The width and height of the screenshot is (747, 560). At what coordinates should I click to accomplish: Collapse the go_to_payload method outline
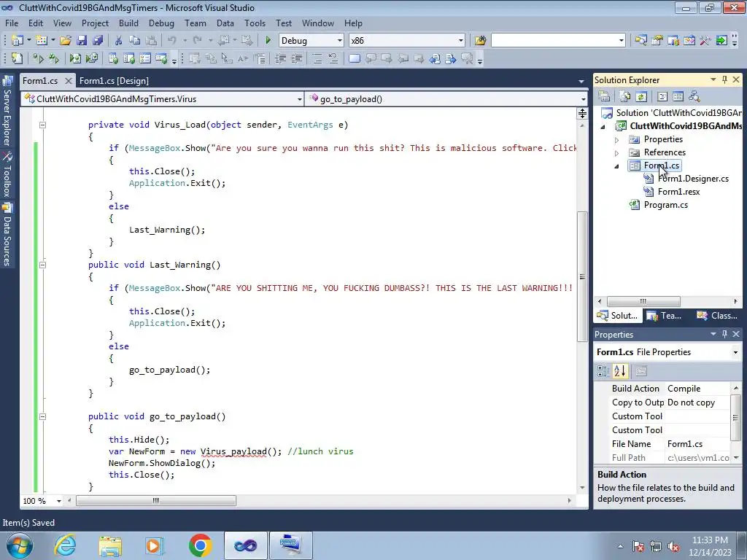[x=42, y=416]
